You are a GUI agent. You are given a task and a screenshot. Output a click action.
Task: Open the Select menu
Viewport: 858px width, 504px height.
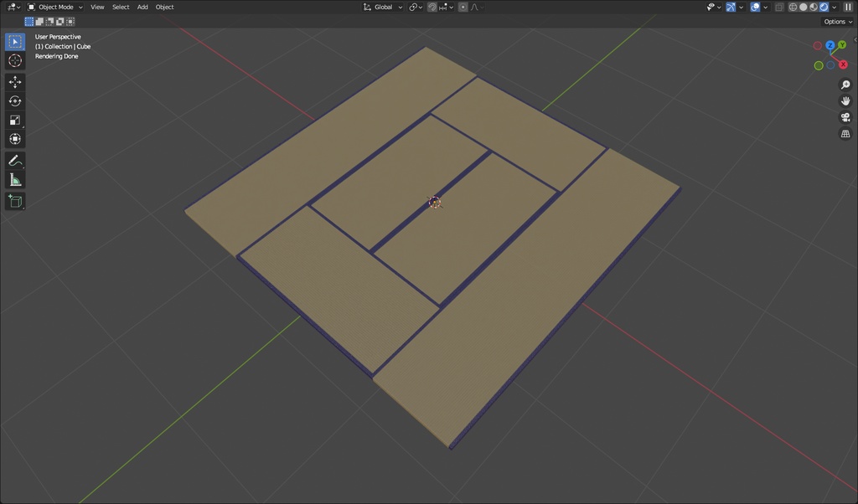coord(121,7)
